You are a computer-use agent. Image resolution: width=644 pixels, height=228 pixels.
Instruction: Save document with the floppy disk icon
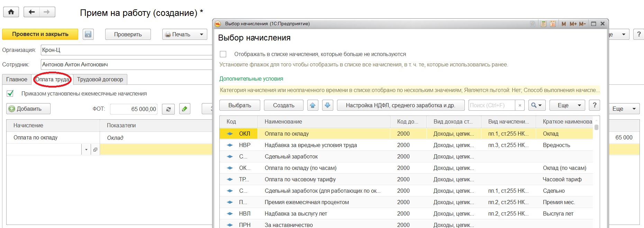88,34
